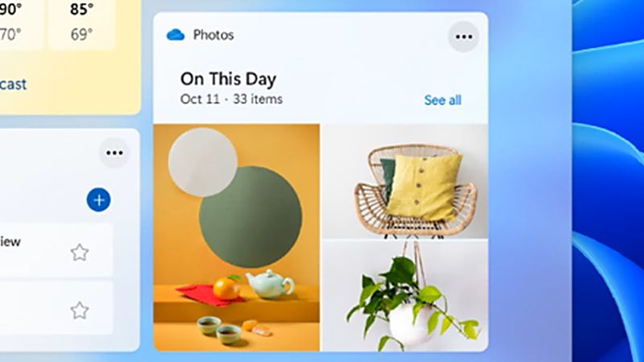Click the OneDrive cloud icon
Screen dimensions: 644x362
pos(175,35)
